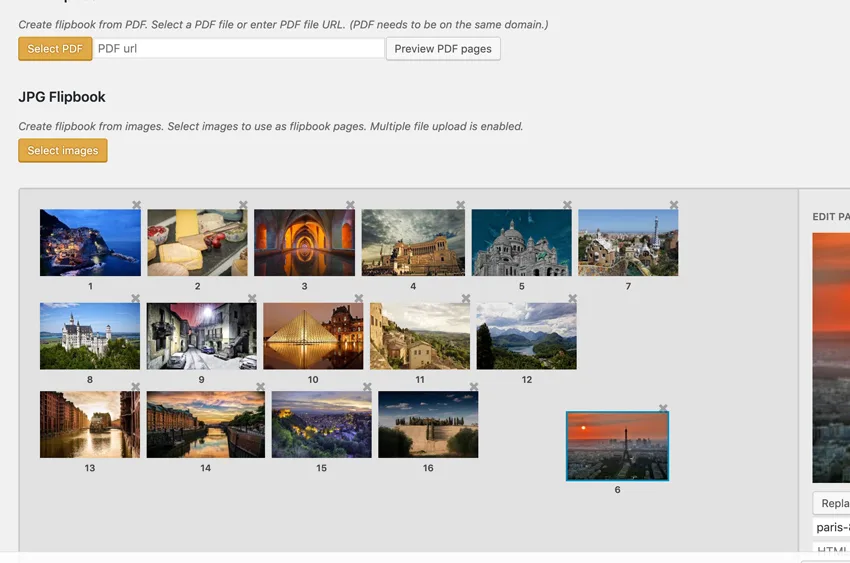Viewport: 850px width, 563px height.
Task: Click the large page preview image
Action: click(831, 358)
